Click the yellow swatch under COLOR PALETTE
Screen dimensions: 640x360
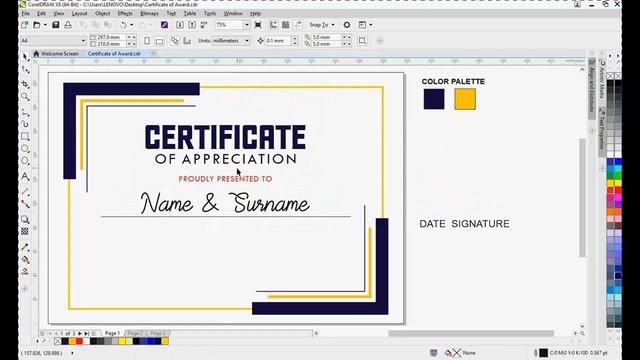(x=465, y=99)
